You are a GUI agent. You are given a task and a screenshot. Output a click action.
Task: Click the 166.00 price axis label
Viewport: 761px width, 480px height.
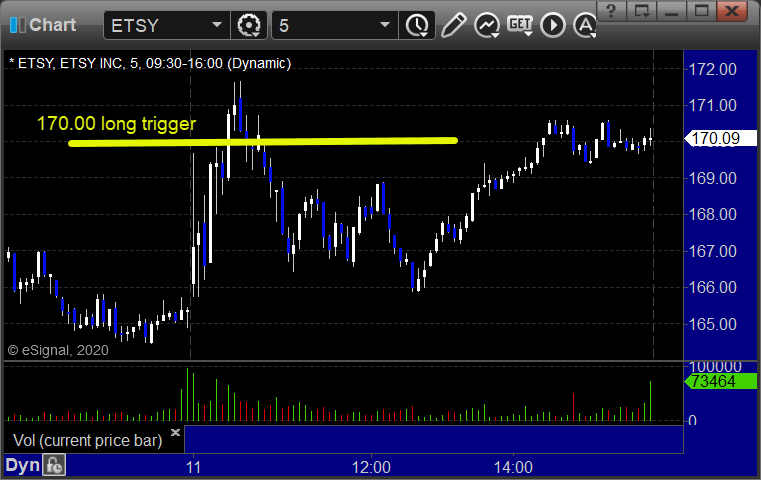click(x=712, y=287)
